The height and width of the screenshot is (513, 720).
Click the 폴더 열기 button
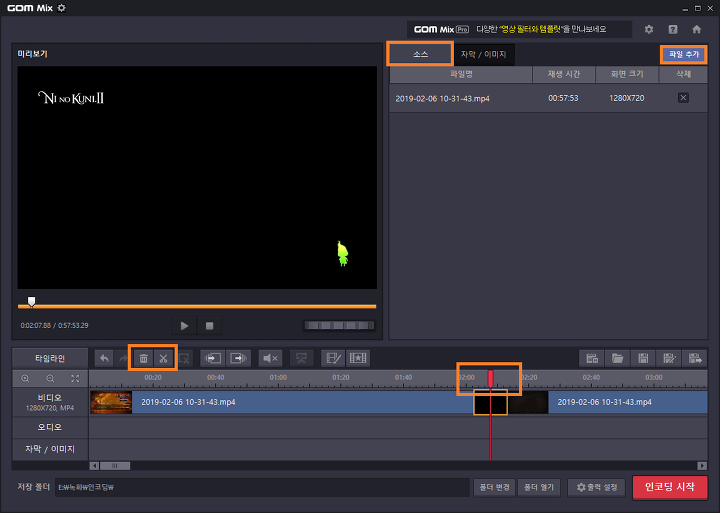point(539,487)
